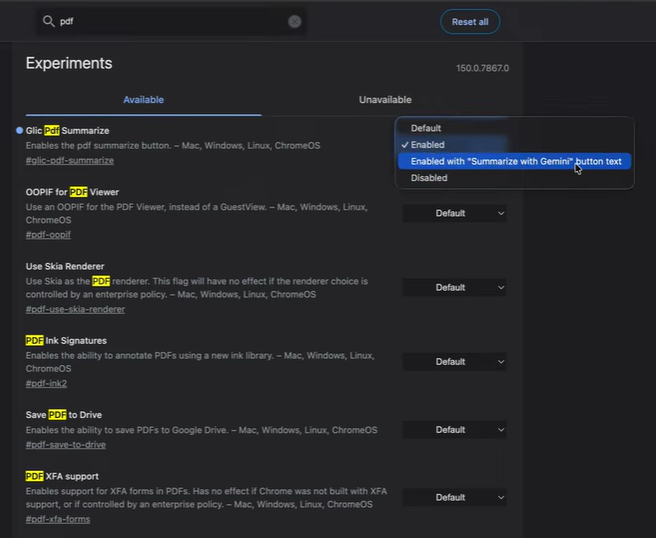Click the version number 150.0.7867.0

tap(482, 68)
